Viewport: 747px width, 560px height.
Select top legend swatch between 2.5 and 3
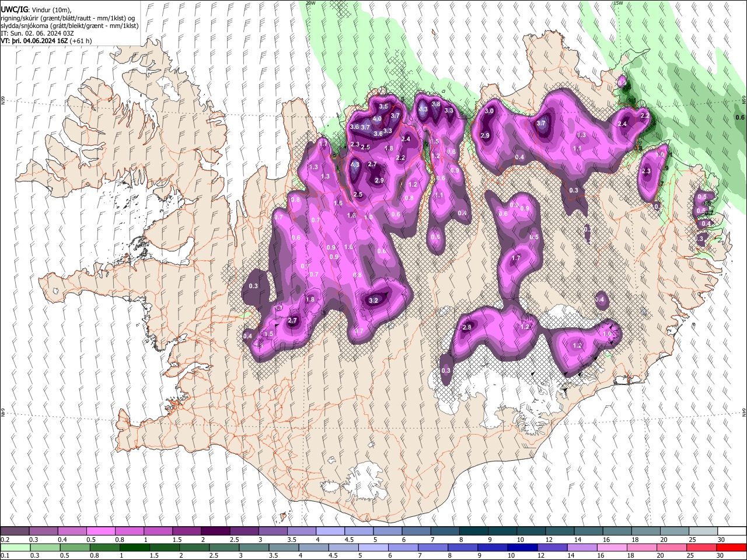point(243,531)
